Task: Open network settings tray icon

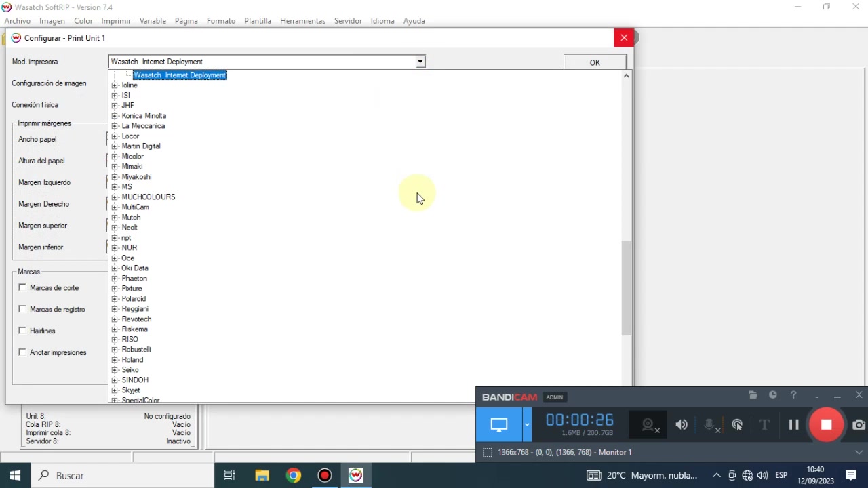Action: pos(747,475)
